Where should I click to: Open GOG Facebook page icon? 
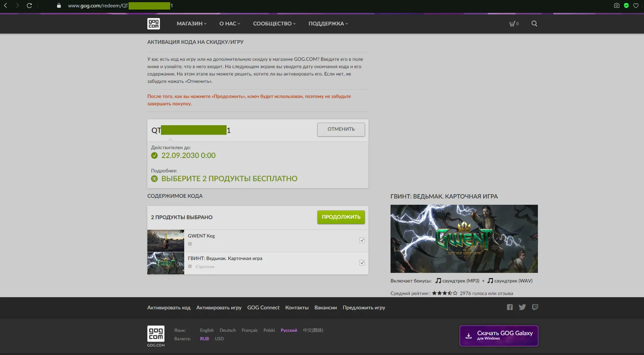coord(510,307)
